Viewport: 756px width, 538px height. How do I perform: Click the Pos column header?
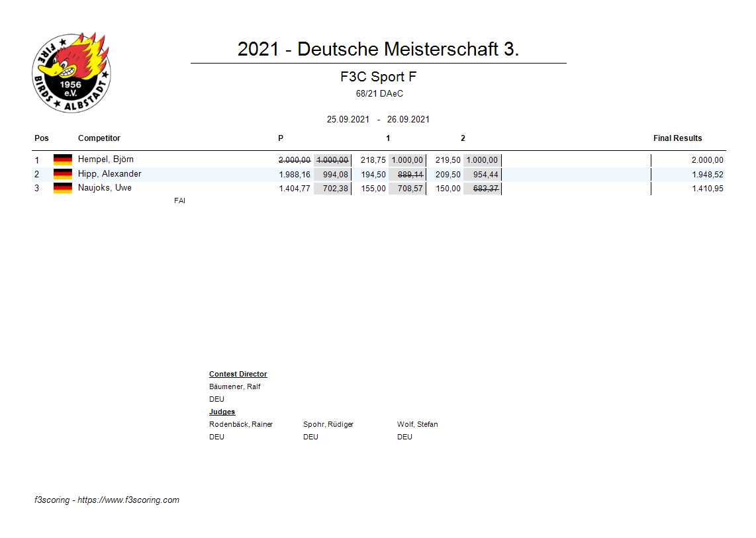click(x=42, y=138)
